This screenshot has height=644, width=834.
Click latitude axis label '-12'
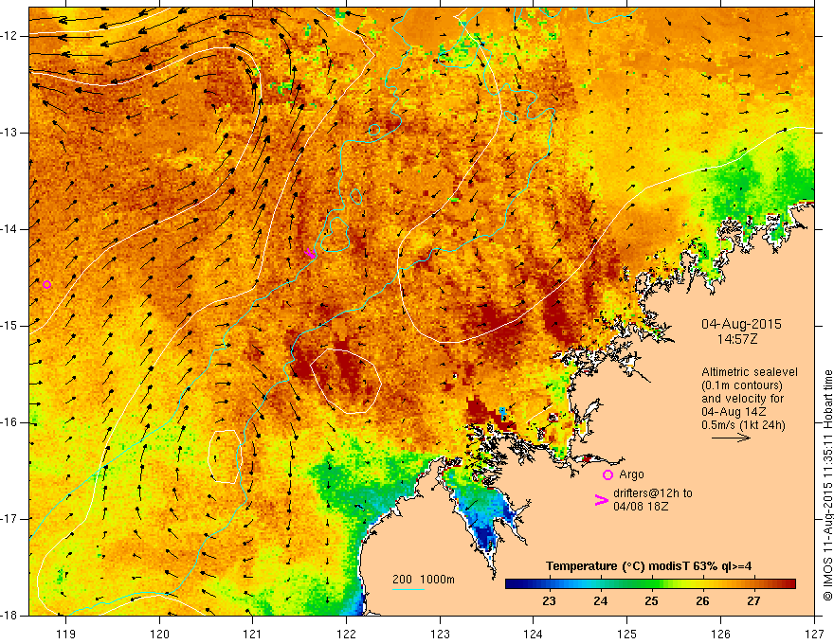coord(10,36)
